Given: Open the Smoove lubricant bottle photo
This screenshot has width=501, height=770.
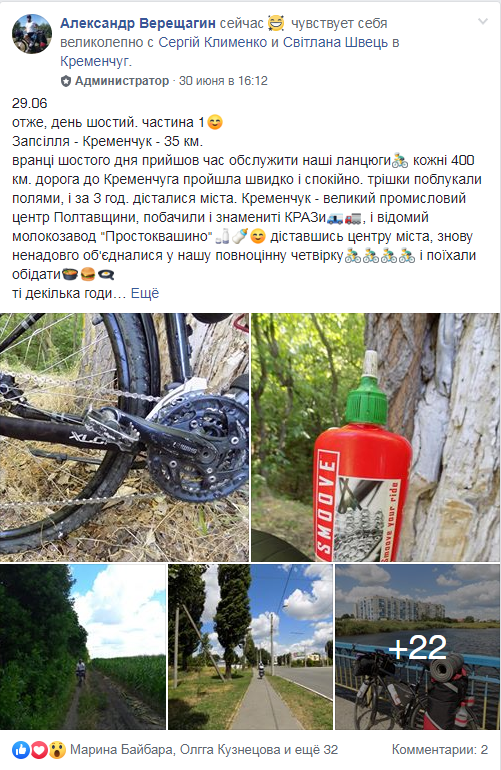Looking at the screenshot, I should [x=375, y=437].
